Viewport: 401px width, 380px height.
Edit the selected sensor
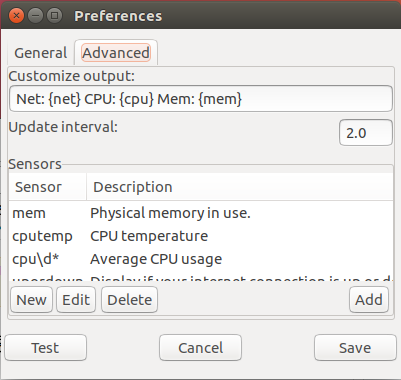tap(76, 300)
